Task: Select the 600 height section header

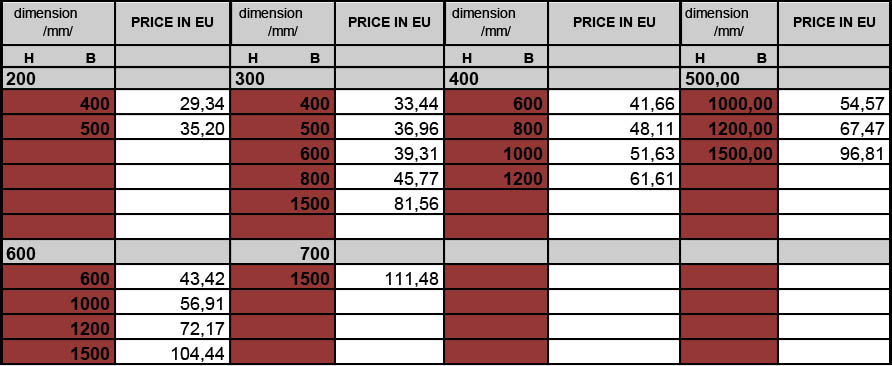Action: pos(58,253)
